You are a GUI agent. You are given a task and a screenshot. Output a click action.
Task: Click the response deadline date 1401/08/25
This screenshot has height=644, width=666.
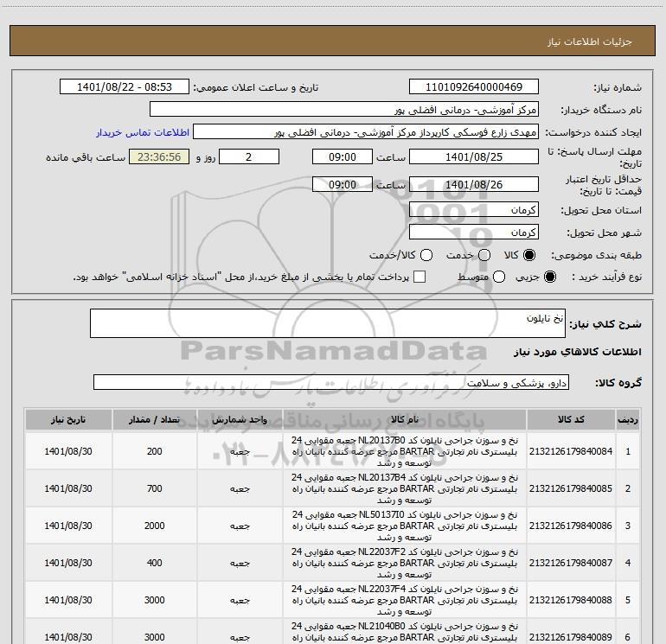point(474,157)
